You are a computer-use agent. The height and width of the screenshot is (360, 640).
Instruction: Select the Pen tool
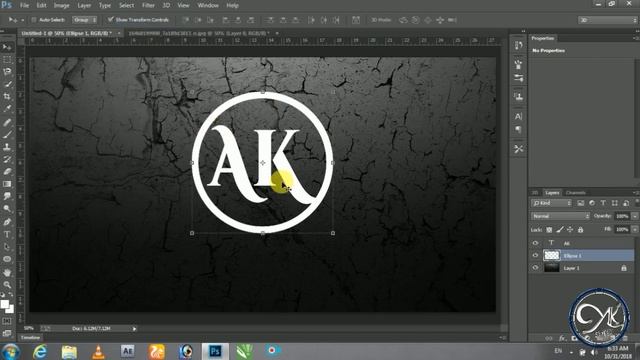(7, 222)
